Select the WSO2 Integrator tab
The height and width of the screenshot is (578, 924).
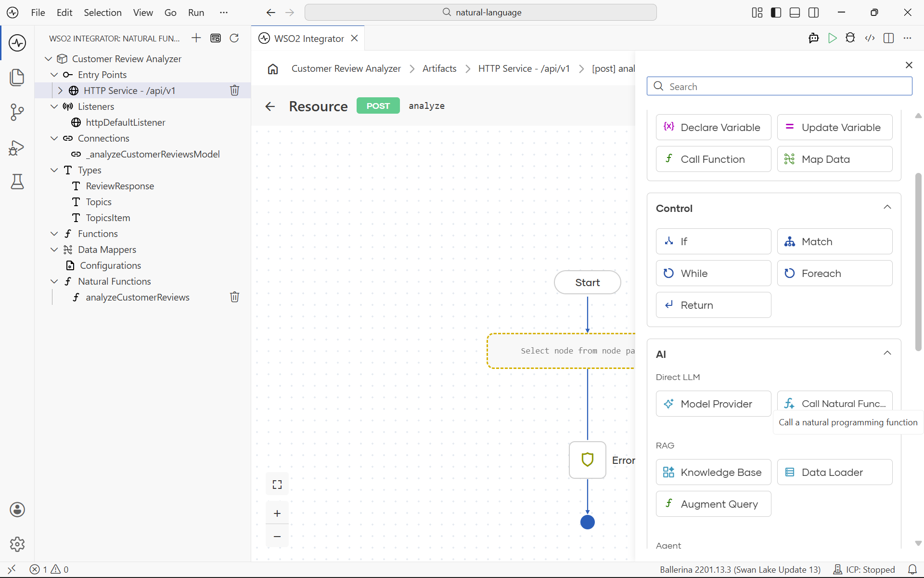(308, 38)
